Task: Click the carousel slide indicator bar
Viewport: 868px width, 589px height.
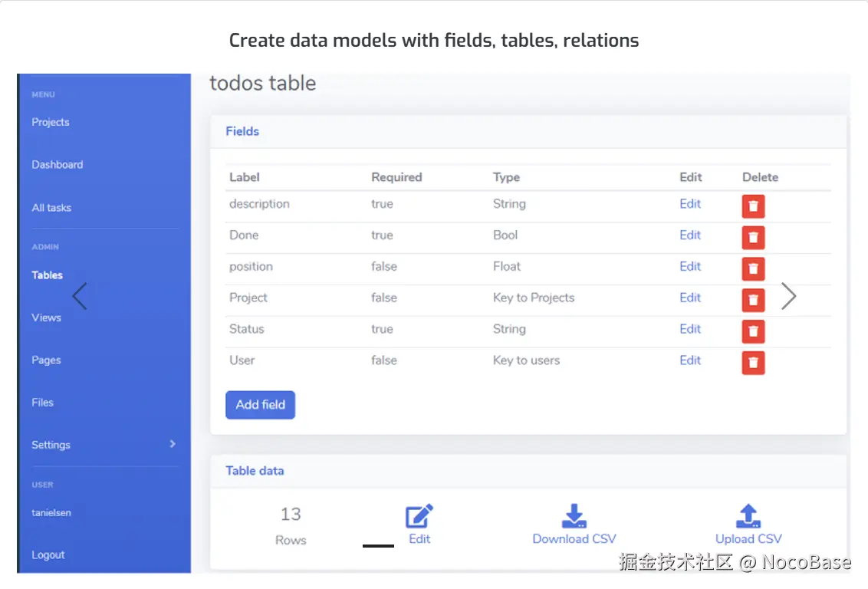Action: click(378, 546)
